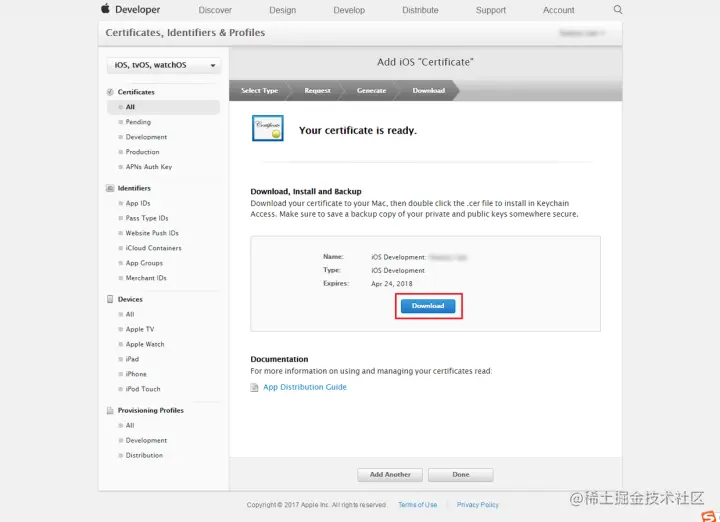
Task: Select Pass Type IDs
Action: point(147,218)
